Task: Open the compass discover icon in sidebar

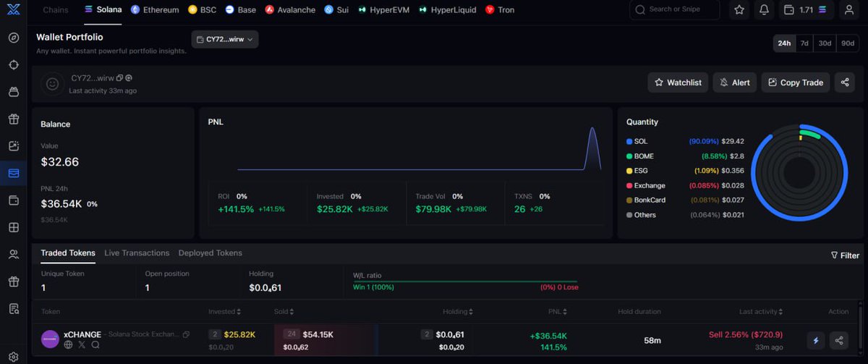Action: pos(14,38)
